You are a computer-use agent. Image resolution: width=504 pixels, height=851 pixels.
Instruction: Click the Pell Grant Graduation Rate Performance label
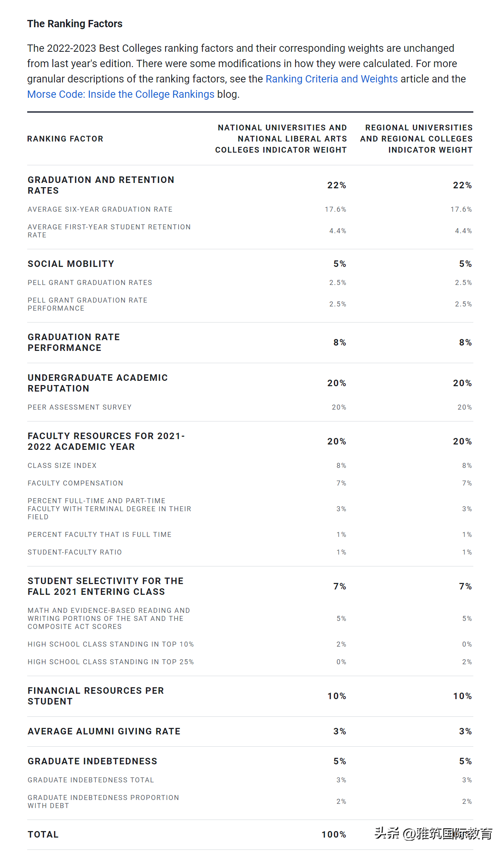(x=87, y=304)
